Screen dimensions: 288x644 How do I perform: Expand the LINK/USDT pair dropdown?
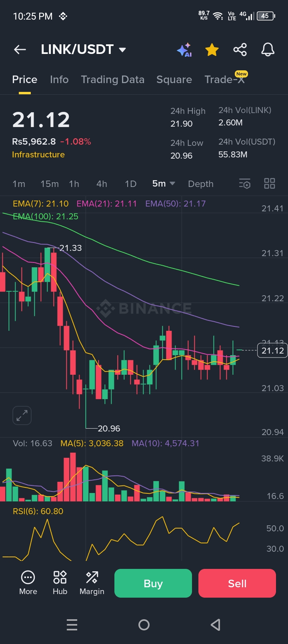click(x=122, y=50)
